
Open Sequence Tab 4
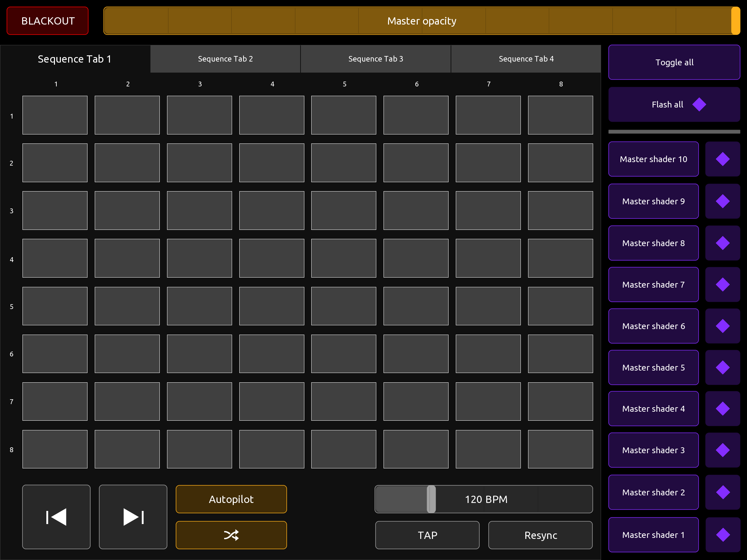click(526, 59)
